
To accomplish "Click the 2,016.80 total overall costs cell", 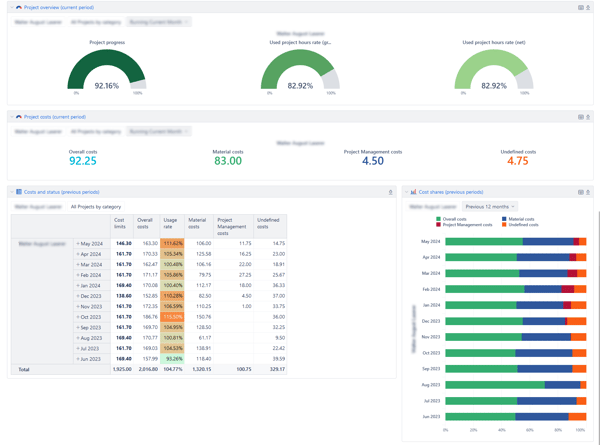I will 147,369.
